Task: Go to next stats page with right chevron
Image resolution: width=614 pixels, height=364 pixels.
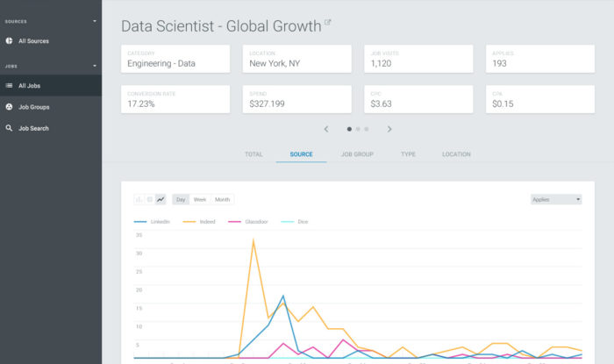Action: [x=389, y=129]
